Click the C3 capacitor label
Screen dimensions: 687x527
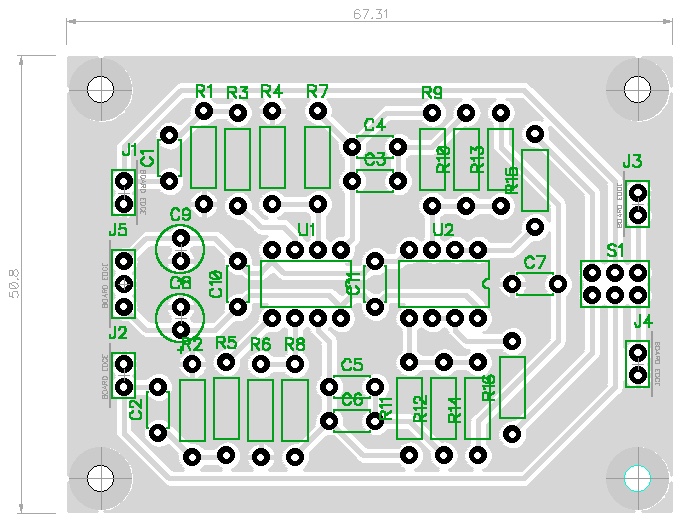point(375,159)
